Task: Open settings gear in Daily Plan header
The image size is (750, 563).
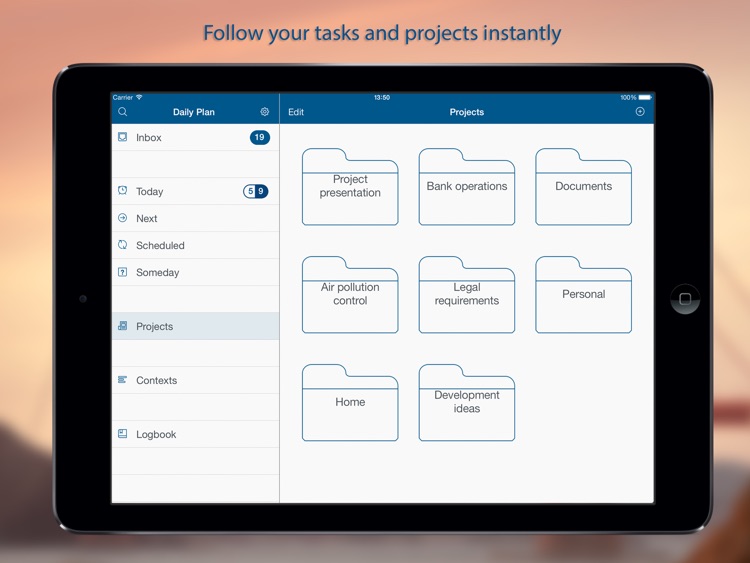Action: point(265,111)
